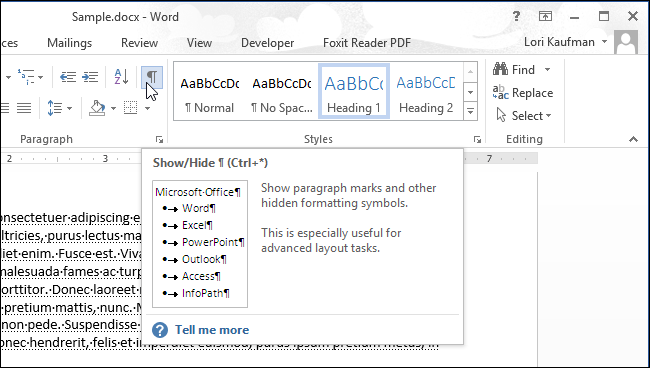The width and height of the screenshot is (650, 368).
Task: Click the Borders icon
Action: tap(131, 109)
